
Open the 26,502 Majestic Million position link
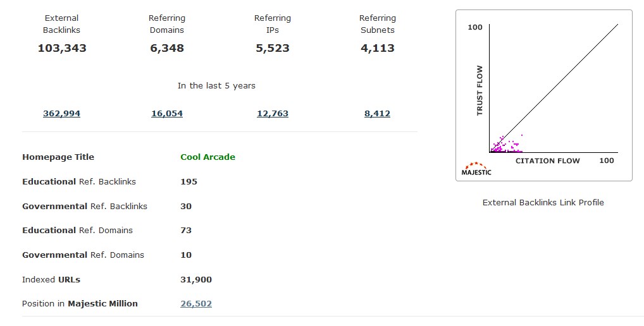click(x=196, y=304)
